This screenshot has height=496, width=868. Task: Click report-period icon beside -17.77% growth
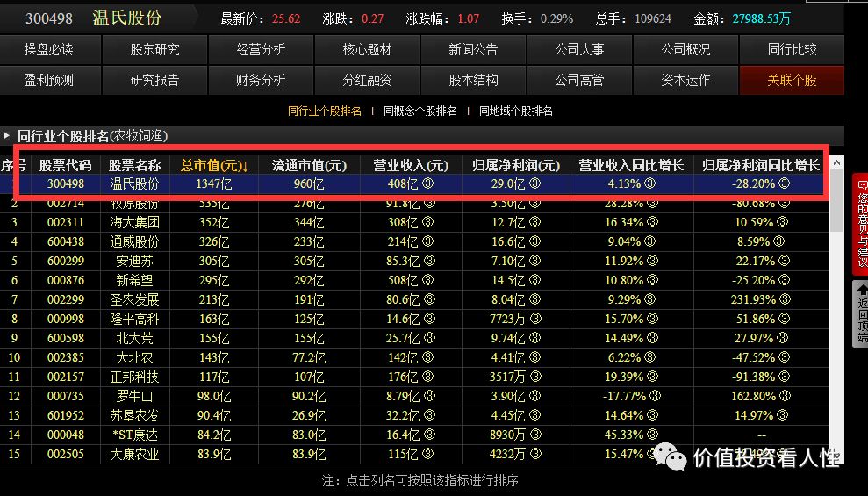coord(655,396)
